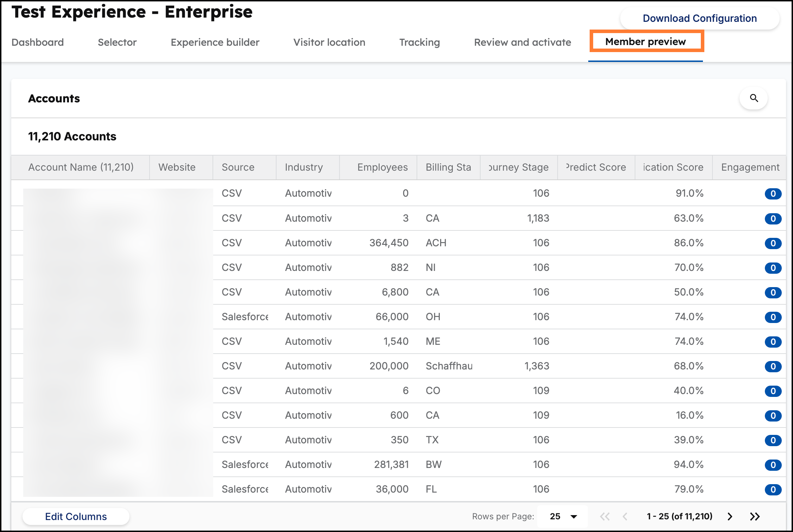Switch to Review and activate tab
The width and height of the screenshot is (793, 532).
click(522, 42)
